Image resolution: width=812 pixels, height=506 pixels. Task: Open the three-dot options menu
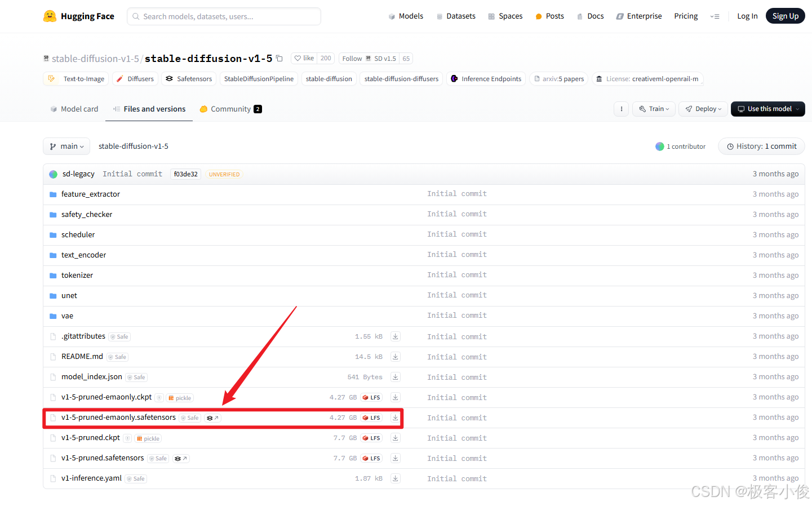(x=621, y=109)
